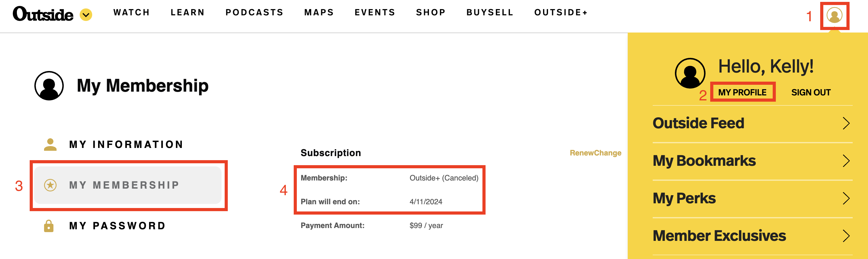
Task: Expand the My Perks chevron arrow
Action: coord(846,198)
